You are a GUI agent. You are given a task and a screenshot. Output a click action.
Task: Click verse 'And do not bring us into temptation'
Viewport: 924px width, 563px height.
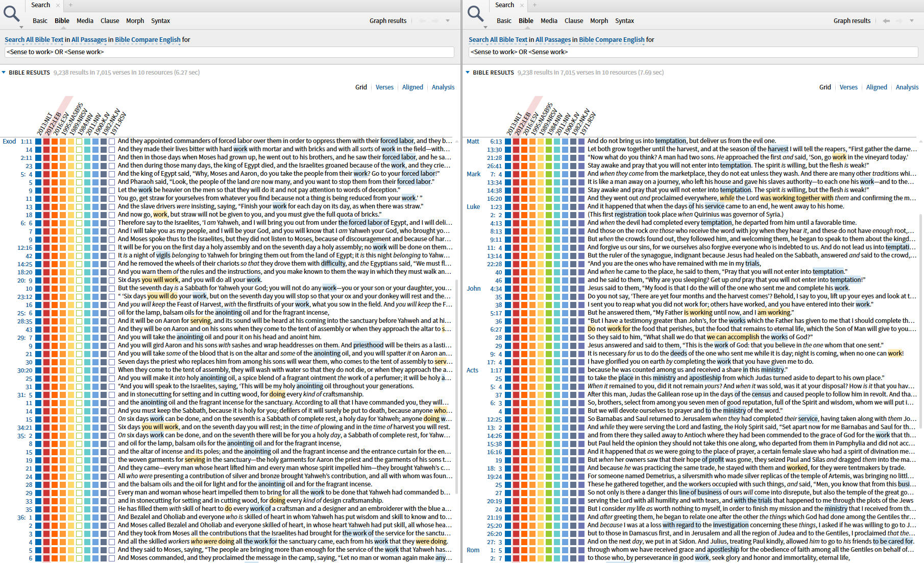[682, 141]
